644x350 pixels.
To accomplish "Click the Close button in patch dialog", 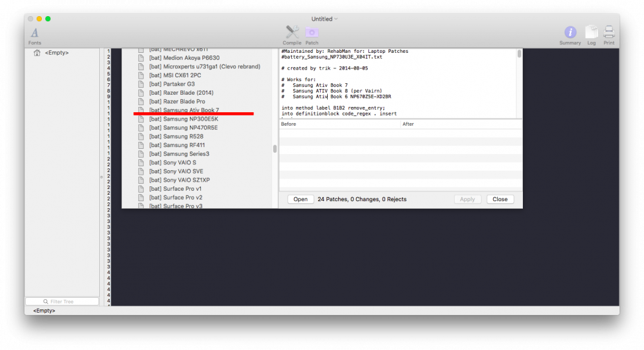I will [x=500, y=199].
